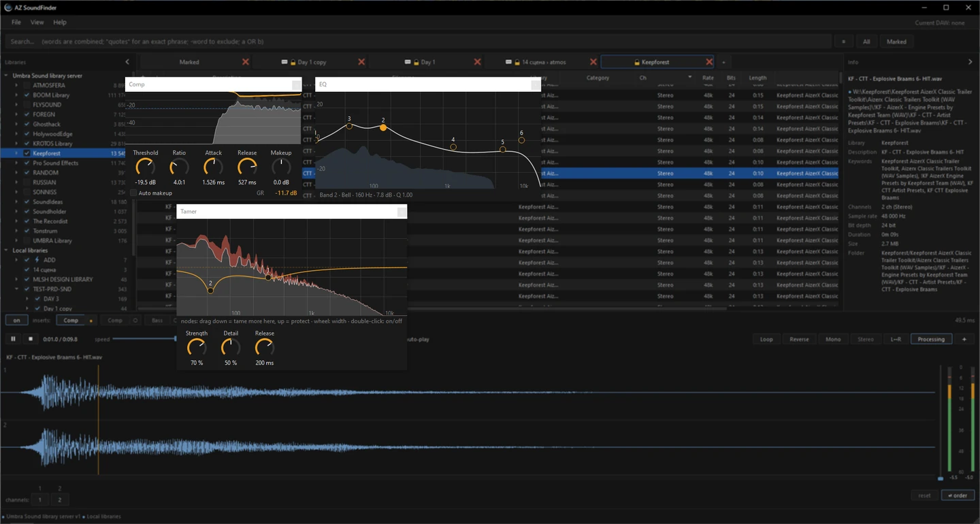Expand the Ghosthack library tree node
Image resolution: width=980 pixels, height=524 pixels.
(17, 125)
